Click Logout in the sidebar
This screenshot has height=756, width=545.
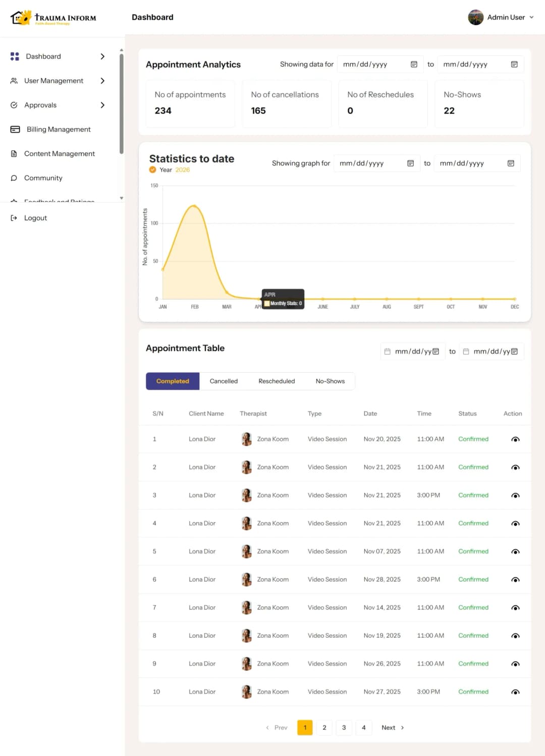point(35,218)
